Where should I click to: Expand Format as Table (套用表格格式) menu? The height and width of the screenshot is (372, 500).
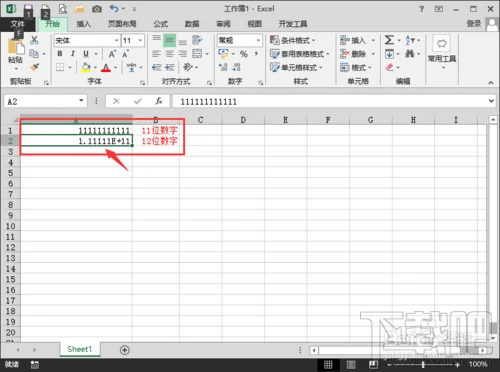click(299, 54)
